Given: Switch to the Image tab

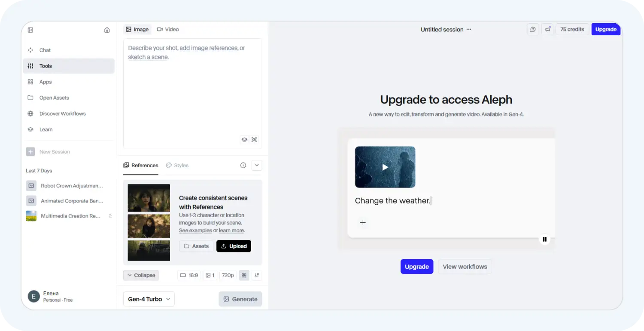Looking at the screenshot, I should [137, 30].
